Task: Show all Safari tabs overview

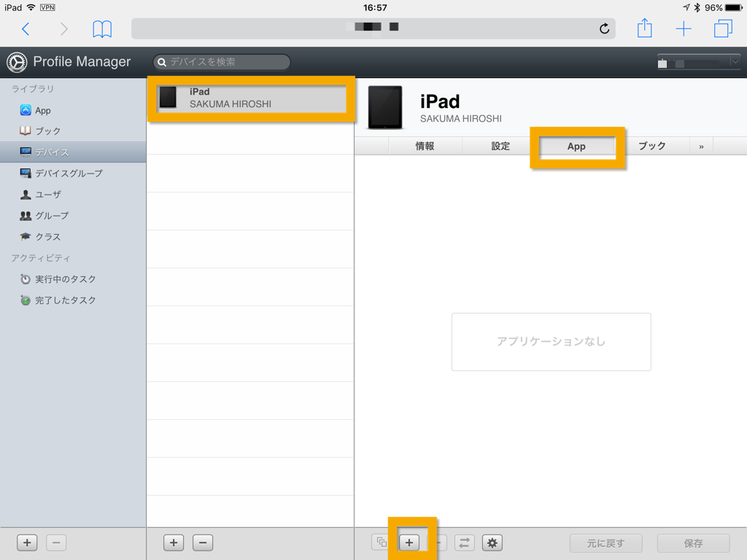Action: (x=723, y=28)
